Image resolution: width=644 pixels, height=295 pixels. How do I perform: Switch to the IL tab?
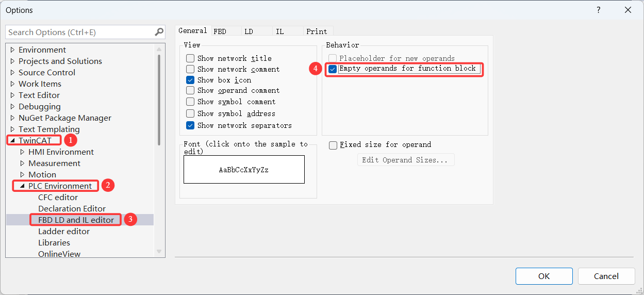tap(279, 31)
